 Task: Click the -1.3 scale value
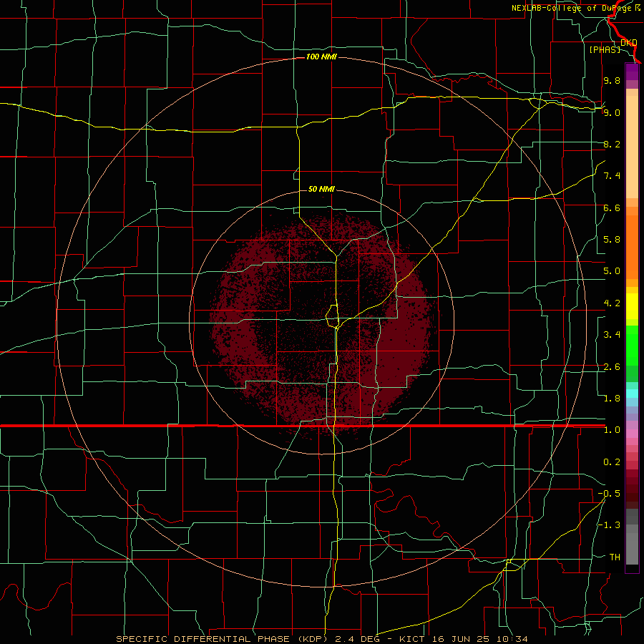click(x=609, y=525)
